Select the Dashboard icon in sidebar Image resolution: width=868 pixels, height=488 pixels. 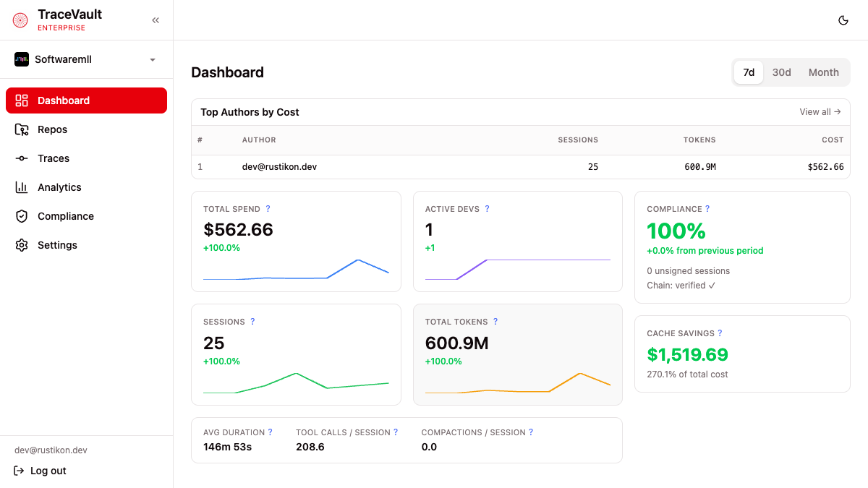click(x=22, y=100)
